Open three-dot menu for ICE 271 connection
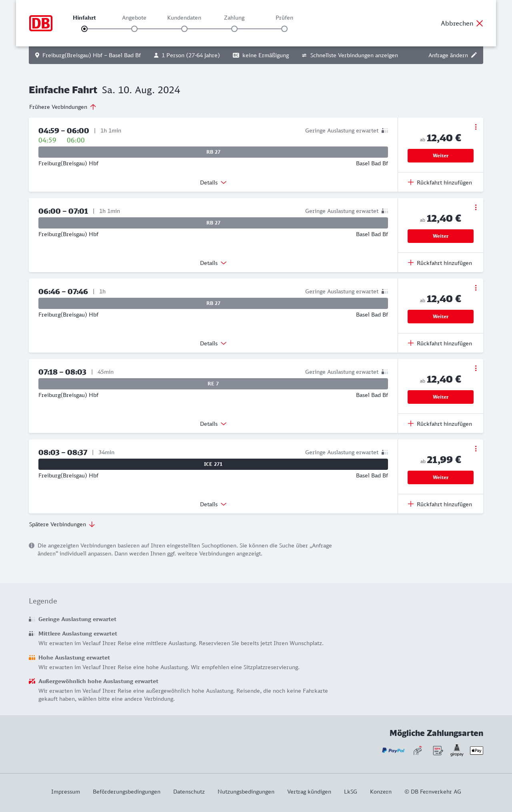This screenshot has height=812, width=512. click(x=476, y=449)
